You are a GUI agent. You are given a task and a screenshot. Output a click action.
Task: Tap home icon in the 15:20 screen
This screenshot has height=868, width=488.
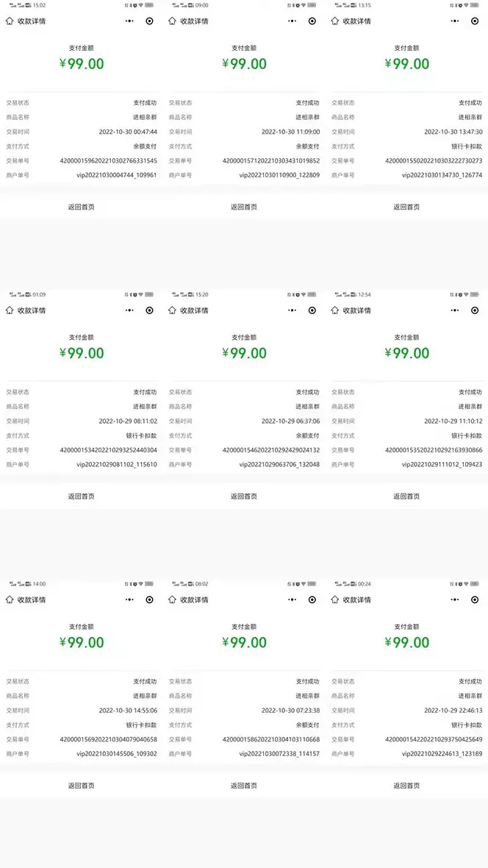click(172, 310)
